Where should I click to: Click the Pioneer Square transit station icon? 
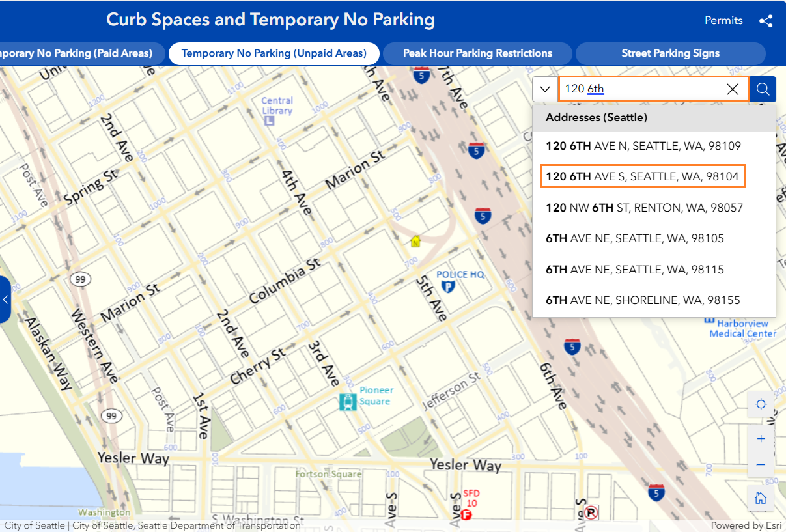pyautogui.click(x=348, y=401)
